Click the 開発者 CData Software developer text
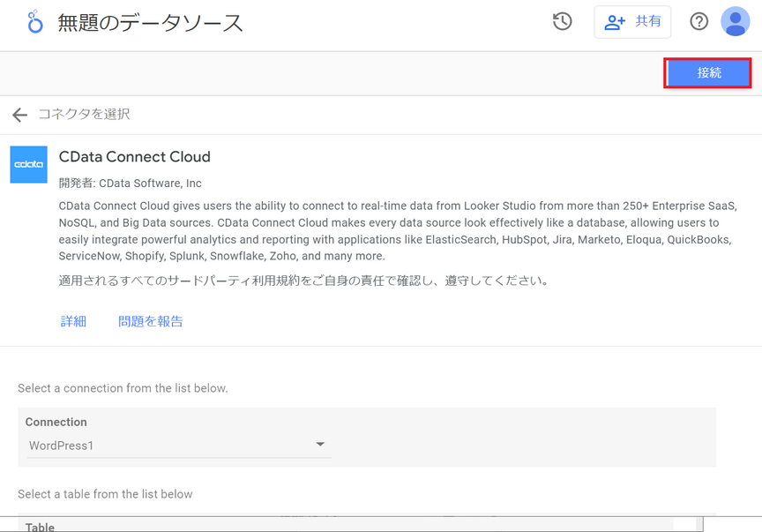 [131, 184]
